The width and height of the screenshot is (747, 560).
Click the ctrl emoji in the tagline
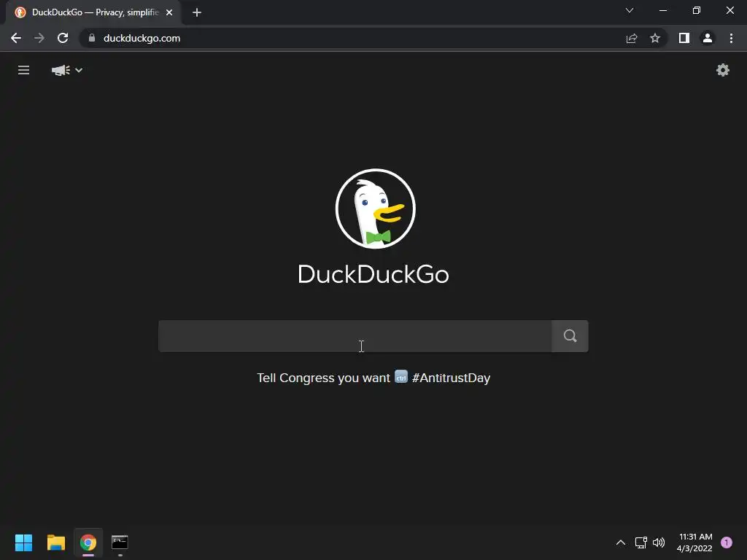pos(401,377)
